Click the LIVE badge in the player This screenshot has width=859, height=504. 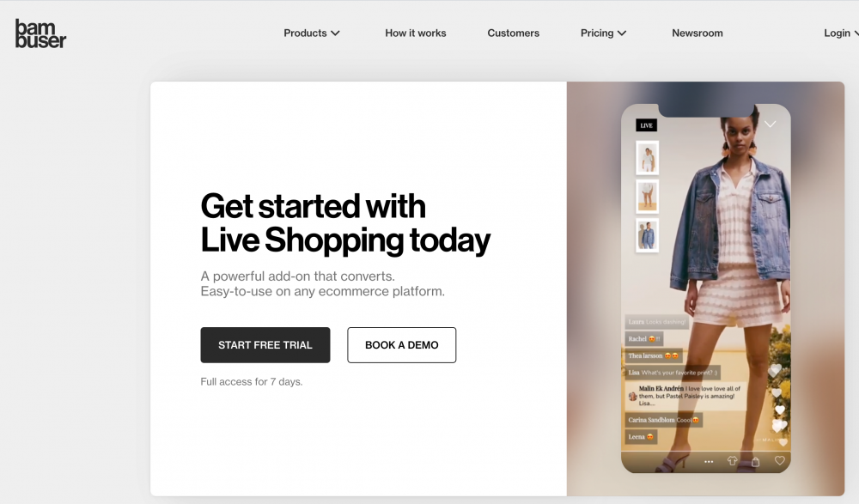647,125
